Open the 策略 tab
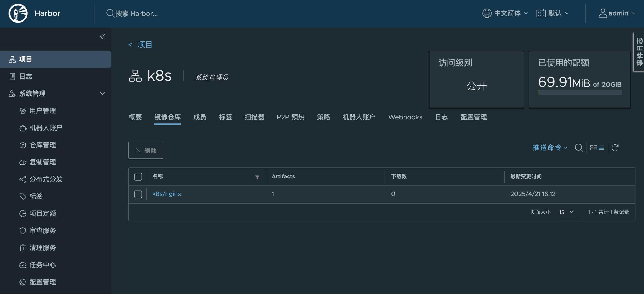The image size is (644, 294). [x=323, y=117]
